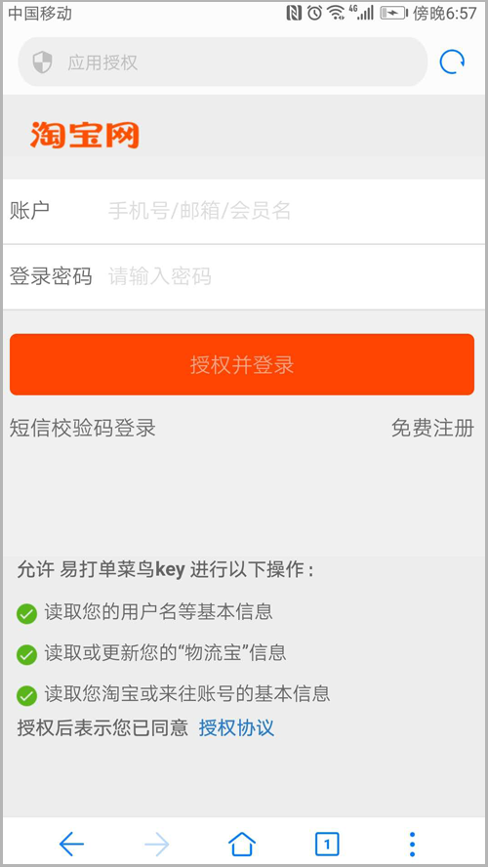Image resolution: width=488 pixels, height=868 pixels.
Task: Tap the Wi-Fi signal status icon
Action: [336, 13]
